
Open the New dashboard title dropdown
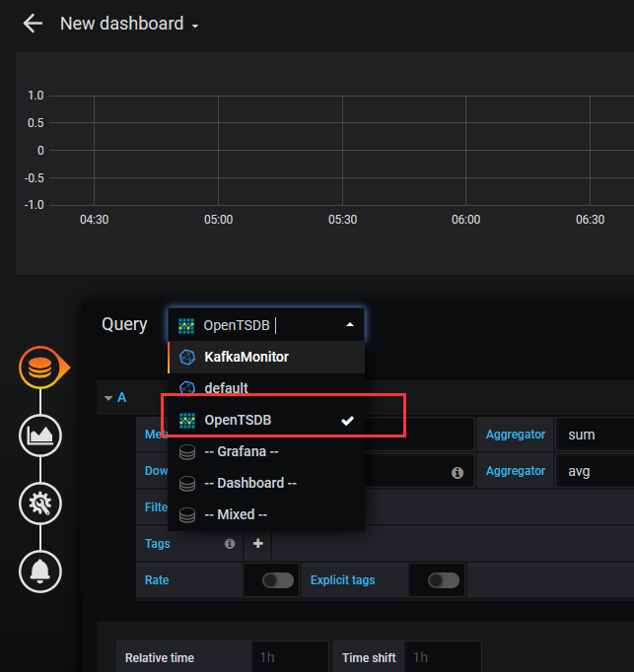129,24
